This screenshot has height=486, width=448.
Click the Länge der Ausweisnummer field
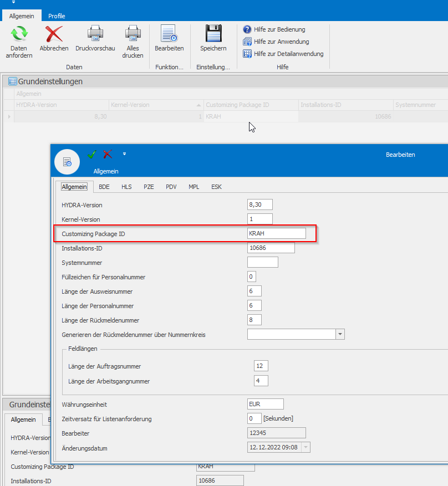(254, 291)
